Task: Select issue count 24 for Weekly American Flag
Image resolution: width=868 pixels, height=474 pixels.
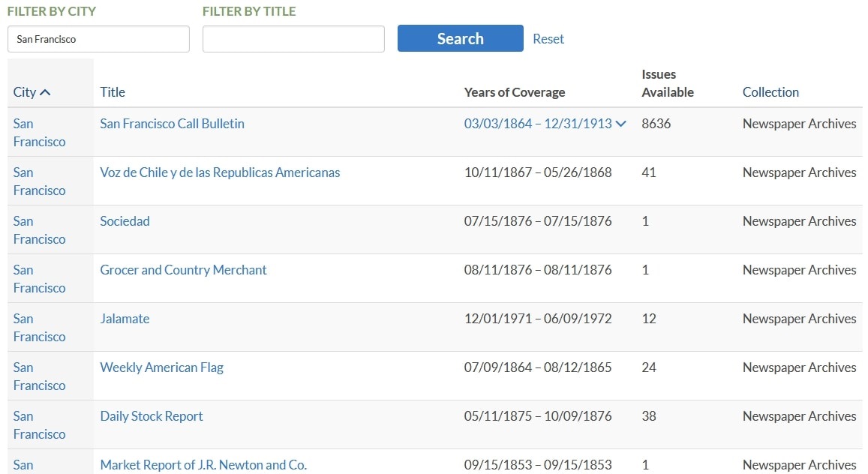Action: click(x=649, y=367)
